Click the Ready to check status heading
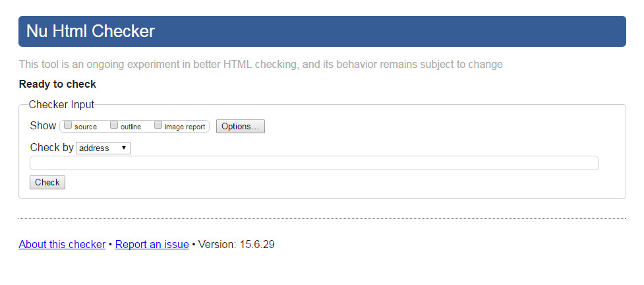The height and width of the screenshot is (285, 644). (x=57, y=84)
